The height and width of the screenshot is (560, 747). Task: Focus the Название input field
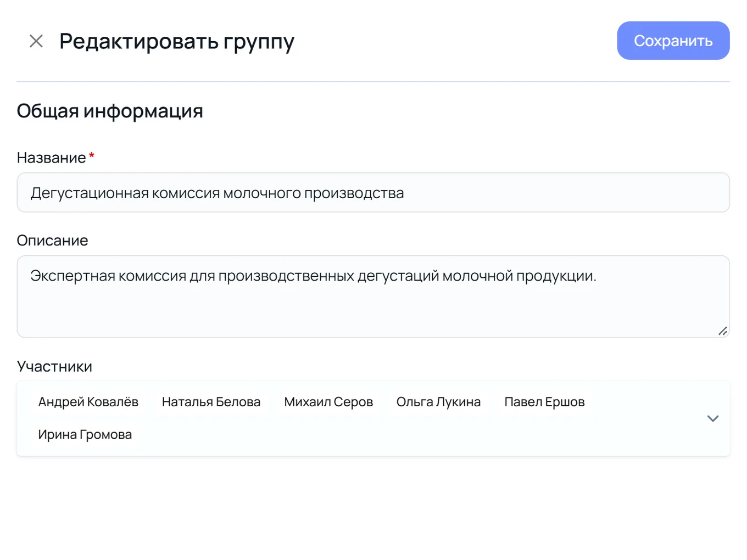[x=374, y=193]
